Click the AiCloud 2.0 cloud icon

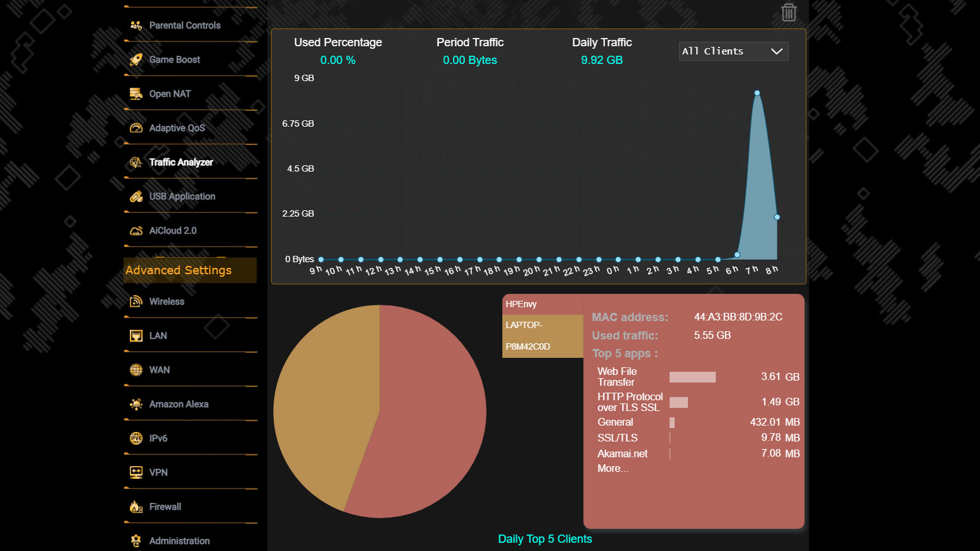click(x=136, y=231)
